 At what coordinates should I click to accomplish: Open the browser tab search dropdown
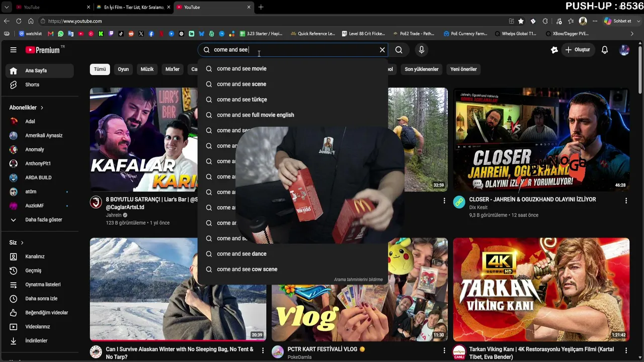click(7, 7)
